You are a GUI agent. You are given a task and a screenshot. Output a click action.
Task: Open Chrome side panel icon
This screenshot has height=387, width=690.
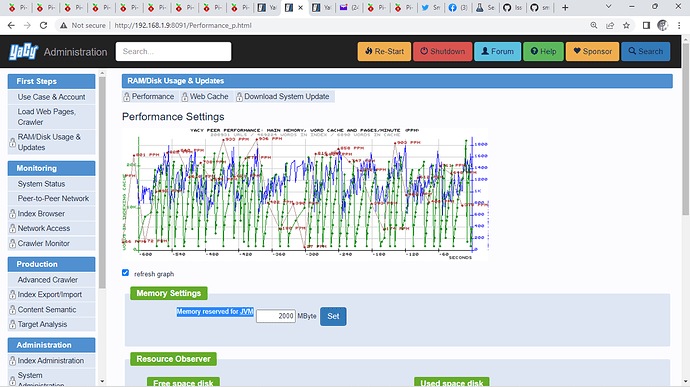pos(646,26)
